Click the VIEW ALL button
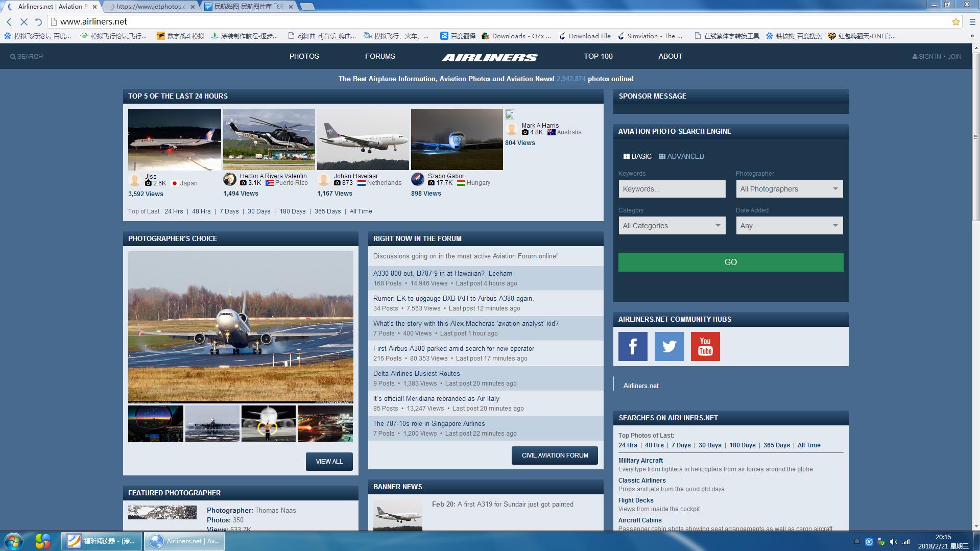 click(x=329, y=461)
